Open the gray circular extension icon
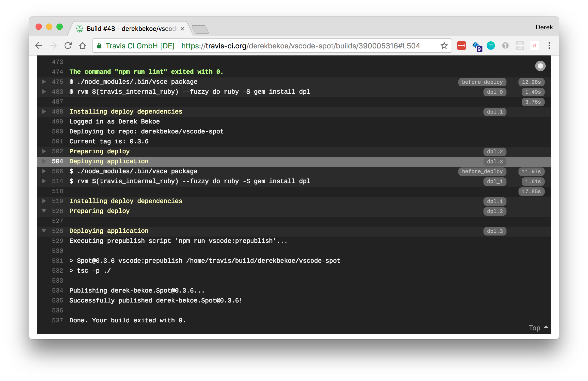Image resolution: width=588 pixels, height=381 pixels. pos(505,46)
